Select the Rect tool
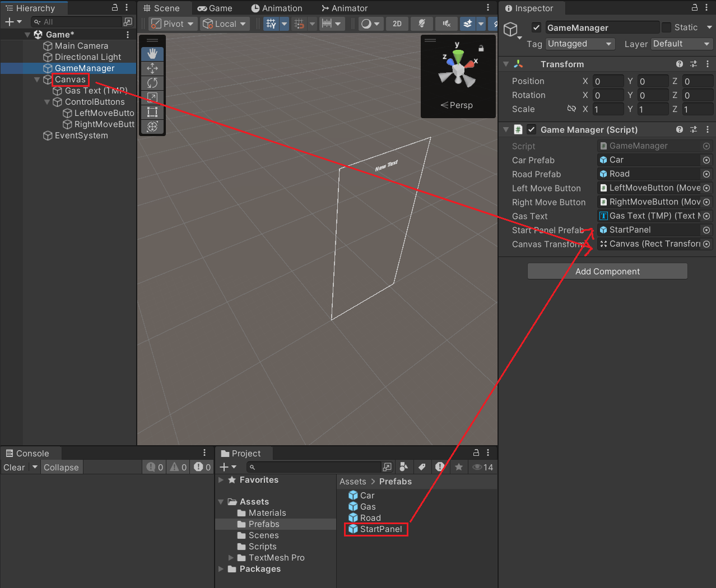Viewport: 716px width, 588px height. click(152, 112)
